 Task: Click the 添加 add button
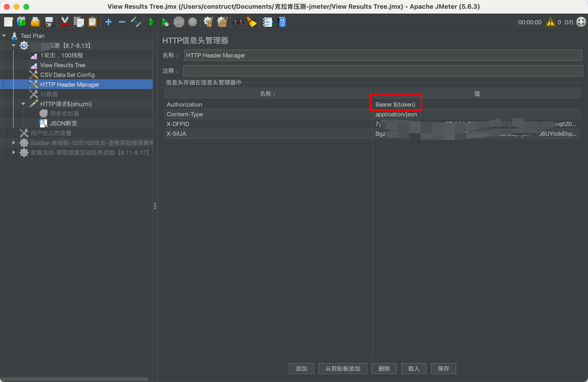tap(301, 369)
